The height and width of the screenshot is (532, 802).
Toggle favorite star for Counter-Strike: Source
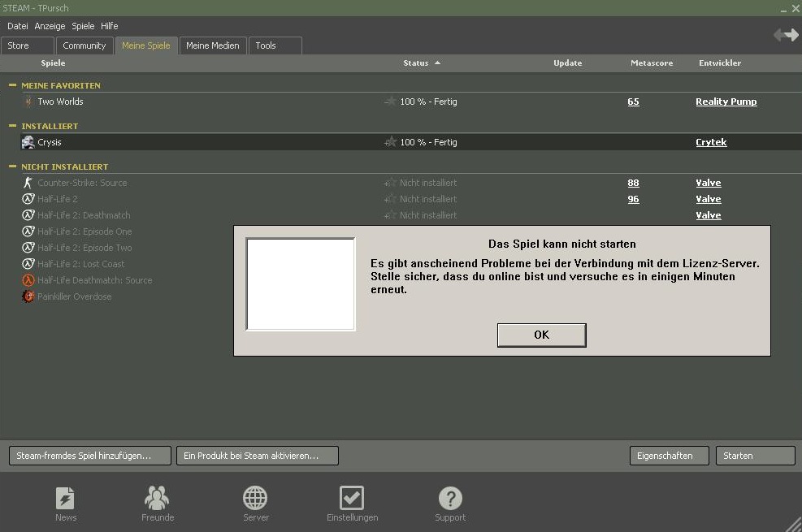click(390, 183)
